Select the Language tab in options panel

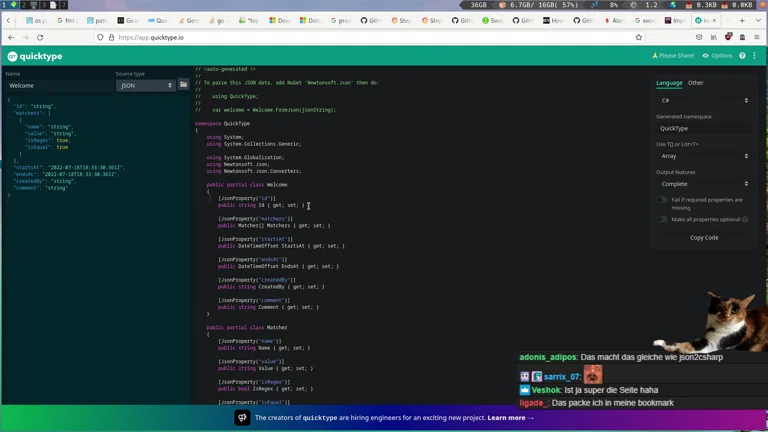tap(669, 83)
